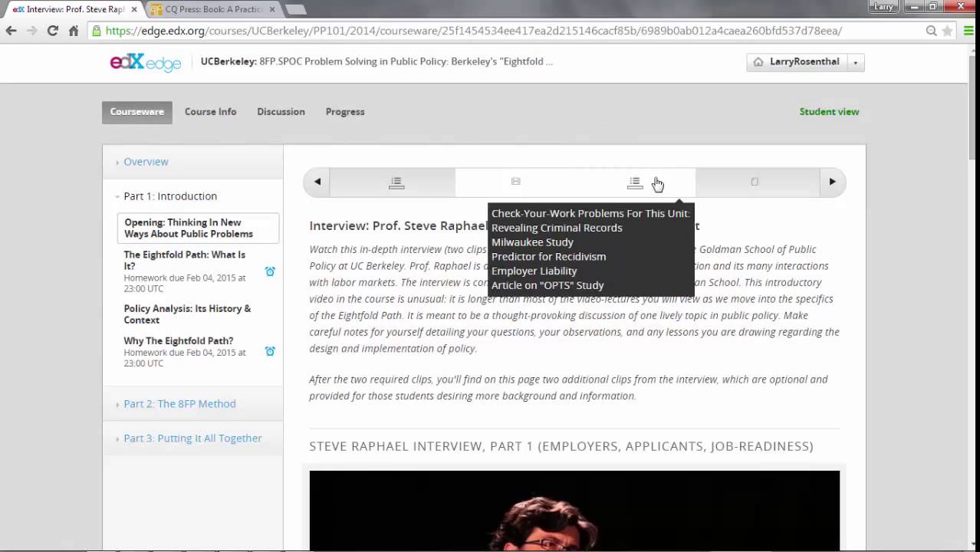This screenshot has height=552, width=980.
Task: Click the green padlock in address bar
Action: (96, 31)
